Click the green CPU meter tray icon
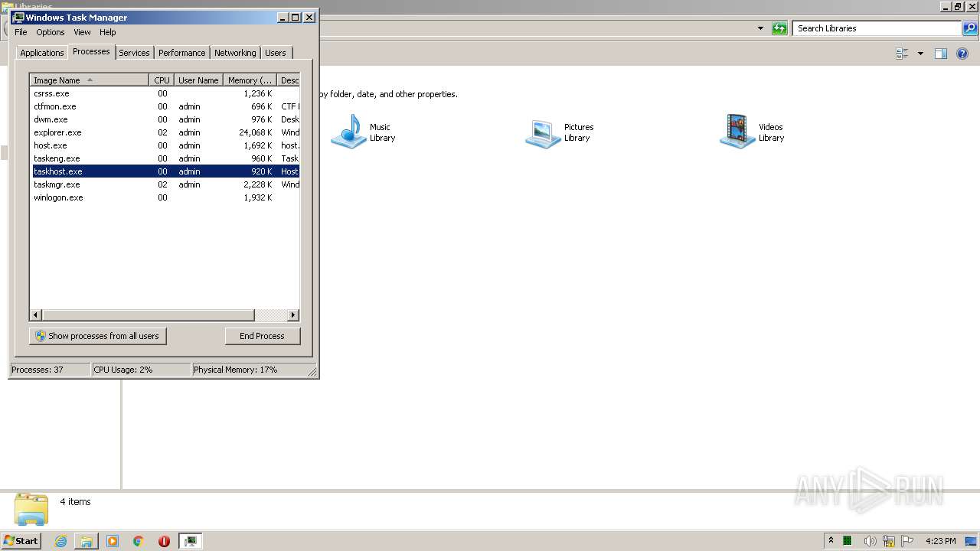This screenshot has height=551, width=980. tap(848, 541)
